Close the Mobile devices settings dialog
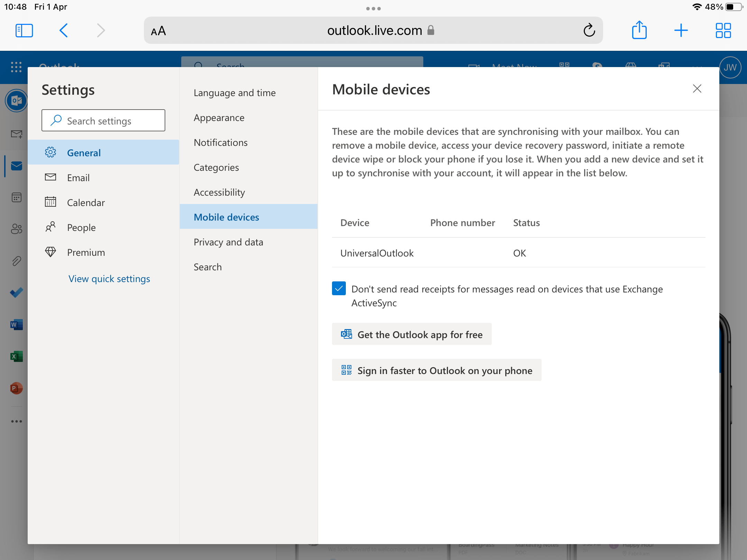Screen dimensions: 747x560 [x=697, y=89]
